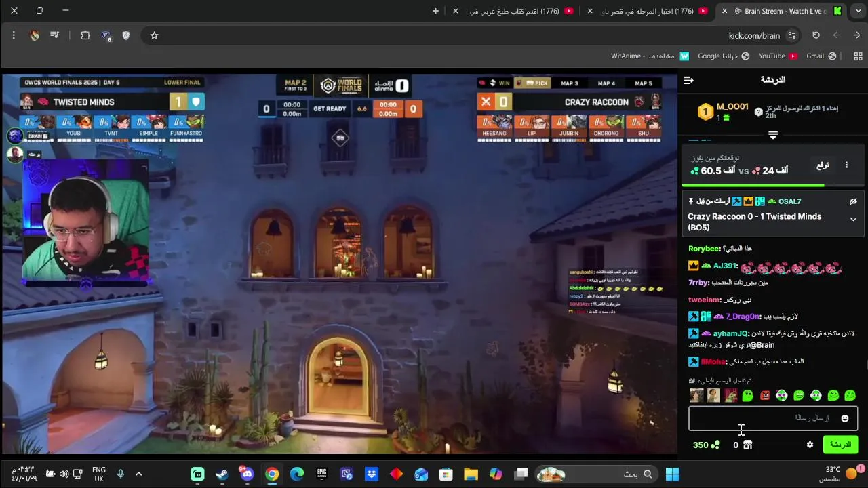Open Chrome from the taskbar

coord(272,474)
